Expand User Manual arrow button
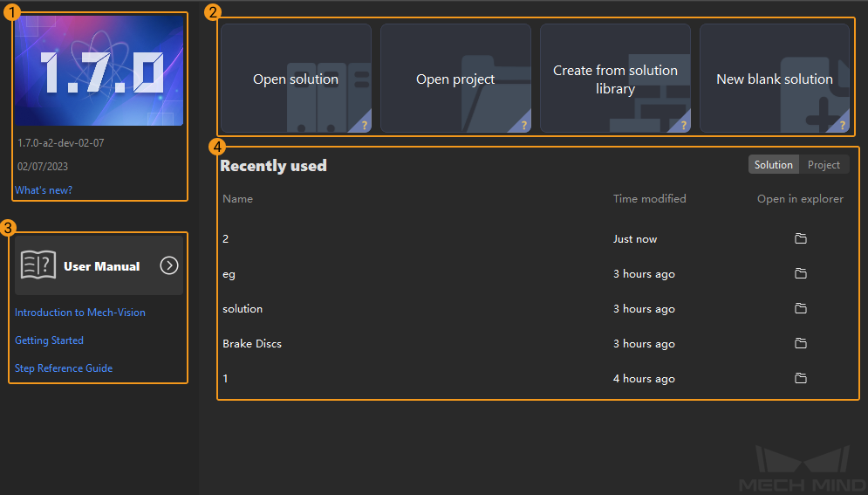 169,266
